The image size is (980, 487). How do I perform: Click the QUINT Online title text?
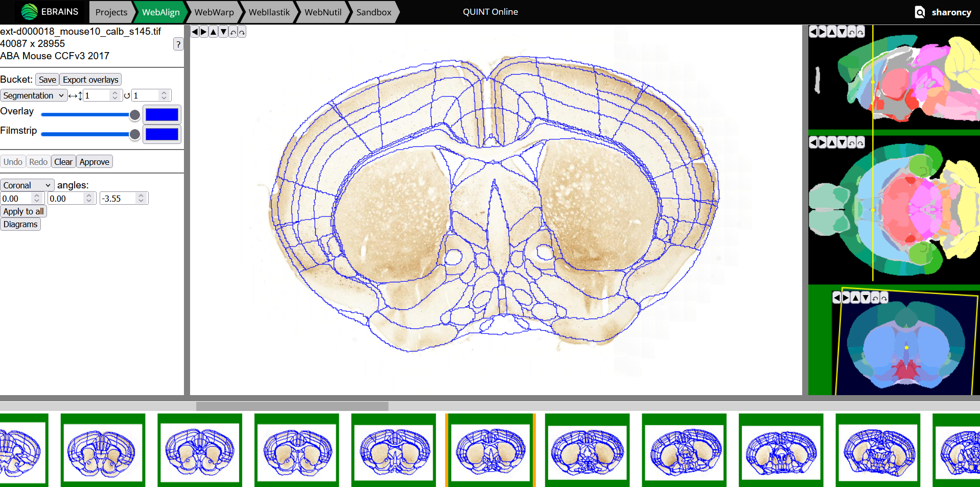click(x=491, y=12)
